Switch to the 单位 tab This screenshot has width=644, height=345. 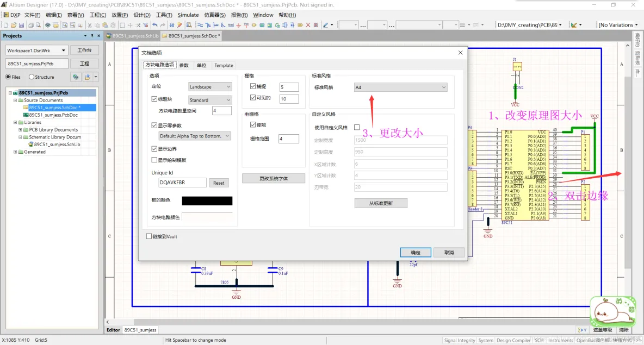coord(202,65)
